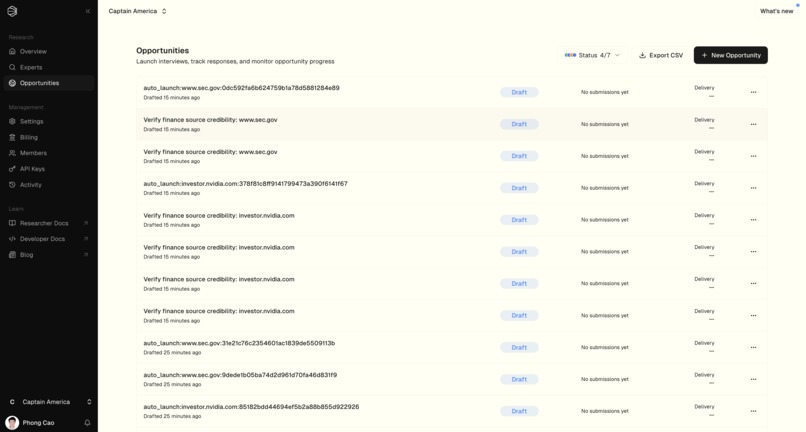Open the Settings page
The width and height of the screenshot is (806, 432).
point(49,121)
